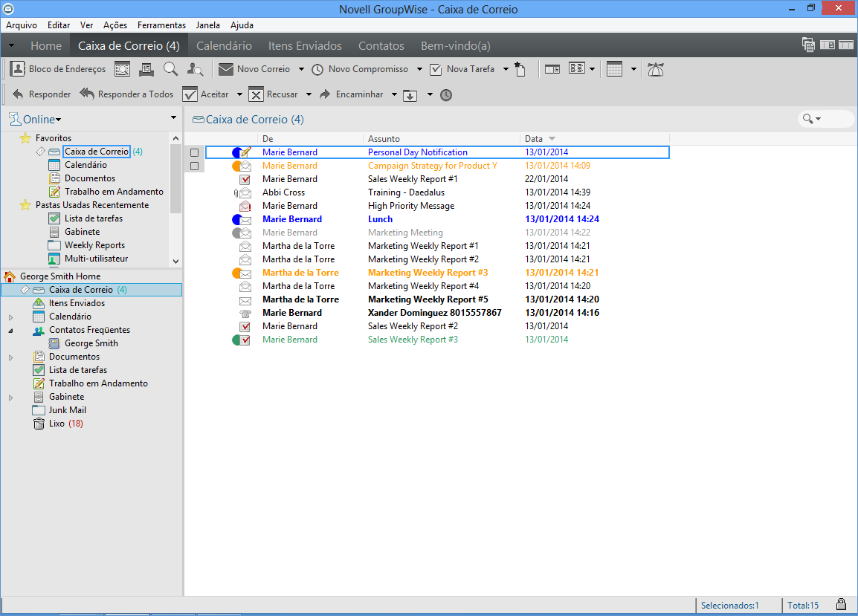Click the Nova Tarefa checkmark icon
Screen dimensions: 858x616
[x=436, y=70]
